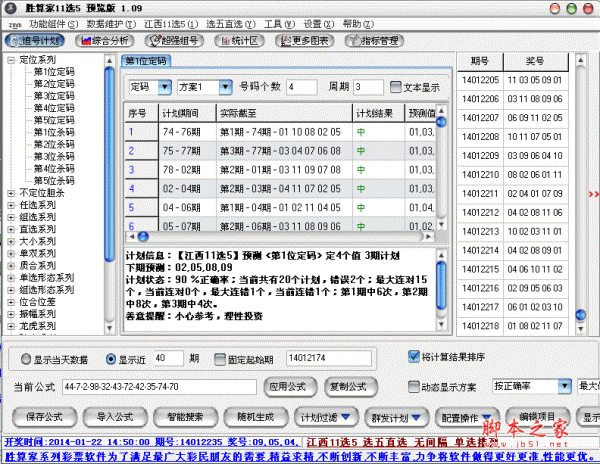The width and height of the screenshot is (600, 464).
Task: Click the 显示近 period count field
Action: pyautogui.click(x=168, y=358)
